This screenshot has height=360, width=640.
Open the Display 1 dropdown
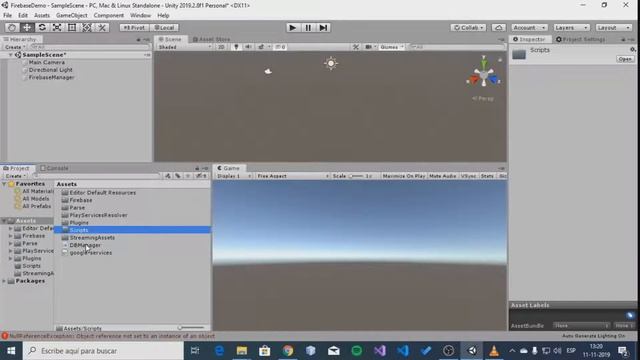(x=233, y=176)
